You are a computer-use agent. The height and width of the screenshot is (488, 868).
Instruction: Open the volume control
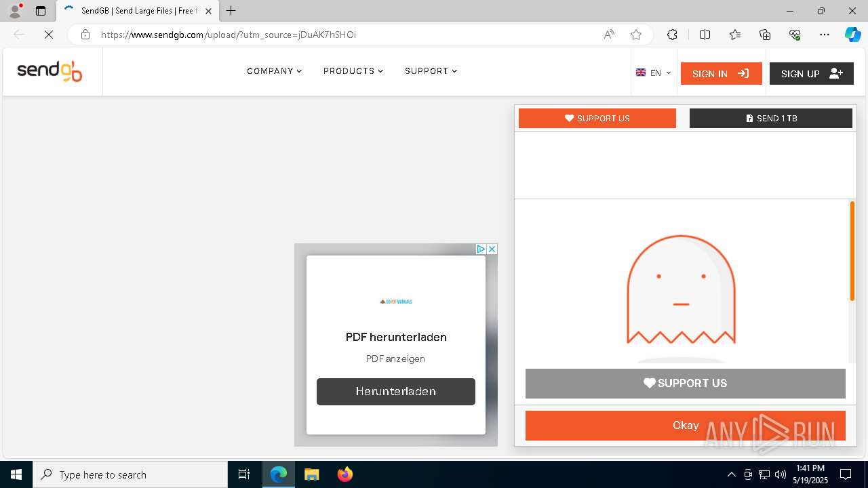tap(781, 474)
